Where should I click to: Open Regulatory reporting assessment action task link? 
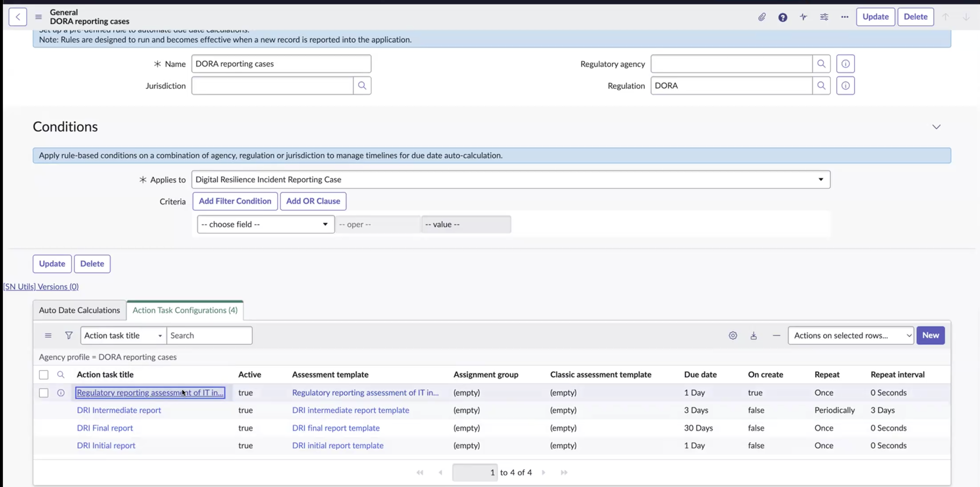tap(150, 393)
